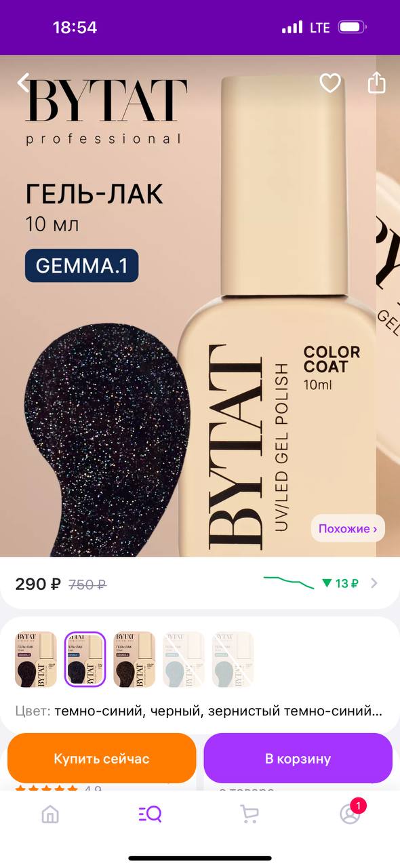
Task: Tap the main gel polish product image
Action: point(188,305)
